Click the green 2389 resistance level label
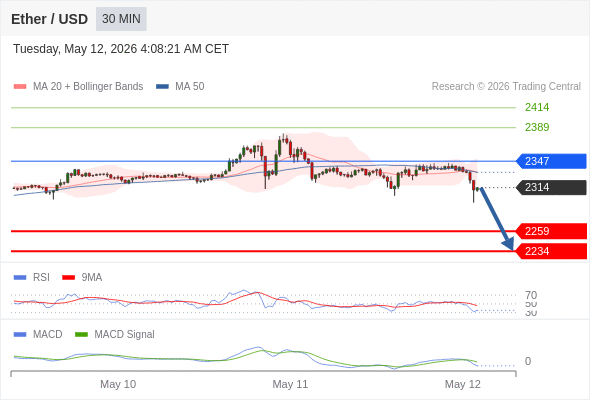This screenshot has width=590, height=400. (537, 127)
